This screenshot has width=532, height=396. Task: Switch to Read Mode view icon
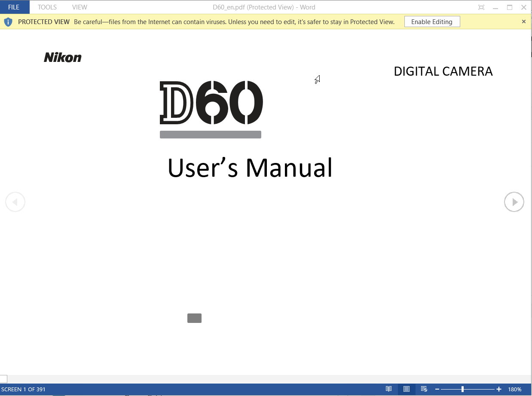[x=388, y=389]
